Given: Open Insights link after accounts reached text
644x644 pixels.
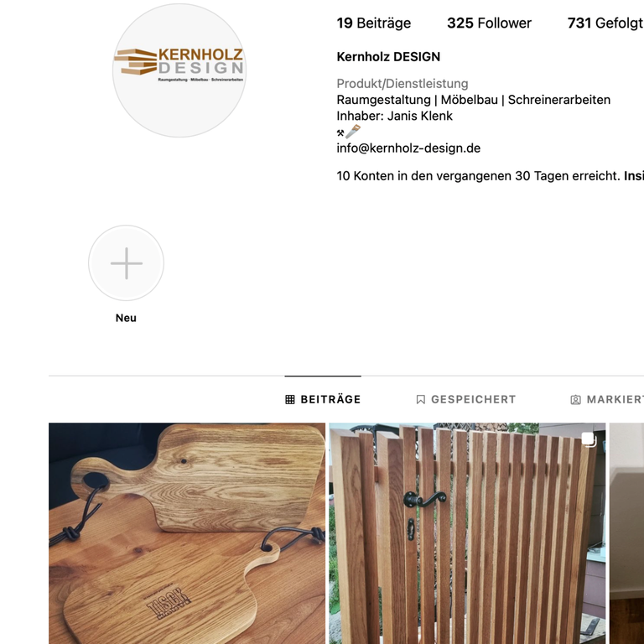Looking at the screenshot, I should click(x=634, y=176).
